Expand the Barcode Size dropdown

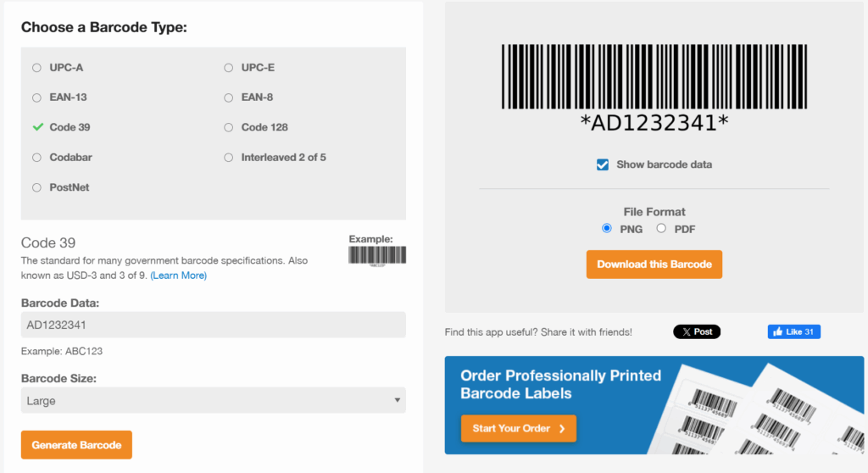coord(213,400)
